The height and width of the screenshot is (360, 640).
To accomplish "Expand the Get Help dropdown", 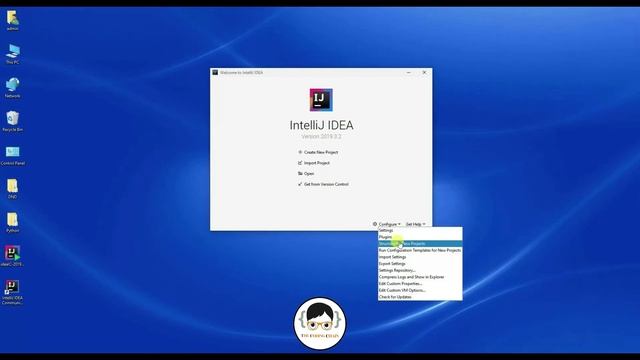I will coord(416,224).
